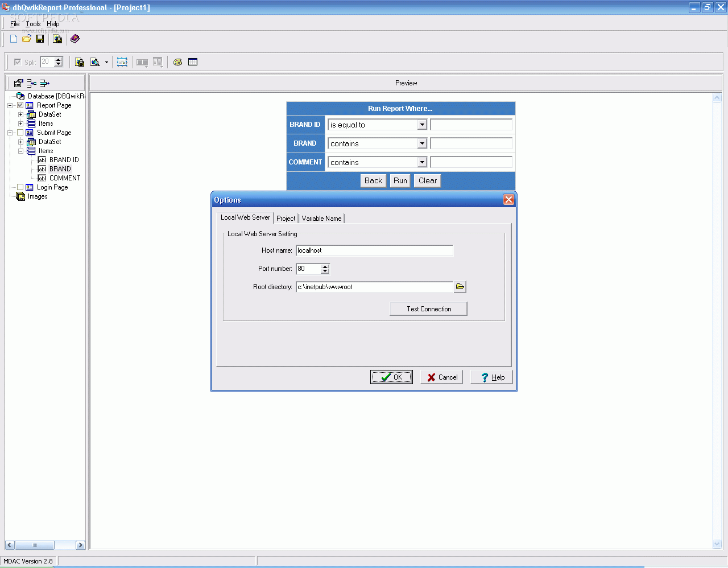Image resolution: width=728 pixels, height=568 pixels.
Task: Open the purple help book icon
Action: pos(75,39)
